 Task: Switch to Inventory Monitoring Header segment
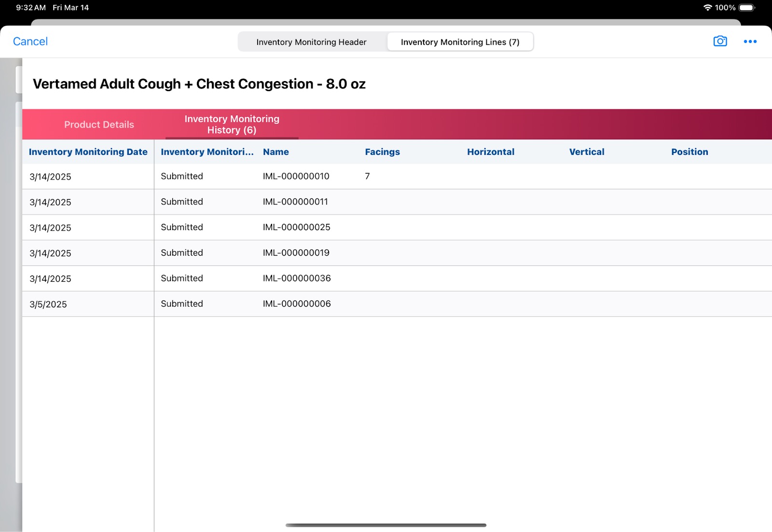click(311, 42)
